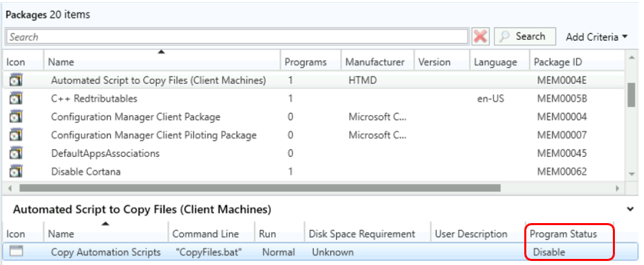644x265 pixels.
Task: Click the packages list Icon column header
Action: (22, 62)
